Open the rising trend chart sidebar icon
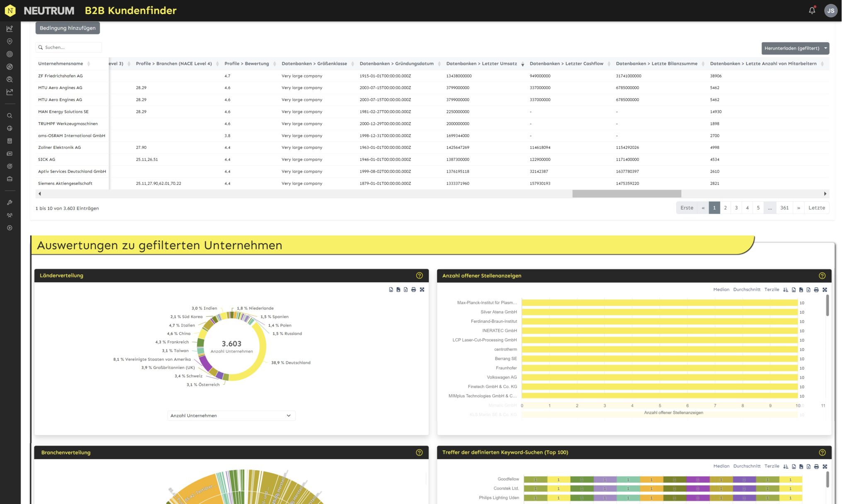The image size is (849, 504). click(x=10, y=92)
